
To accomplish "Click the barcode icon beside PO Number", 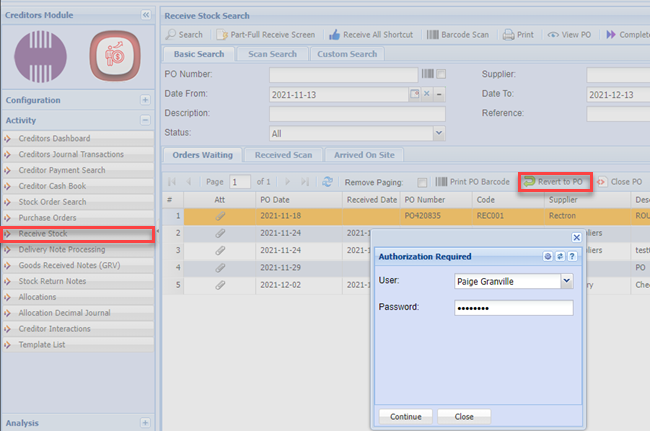I will [428, 75].
